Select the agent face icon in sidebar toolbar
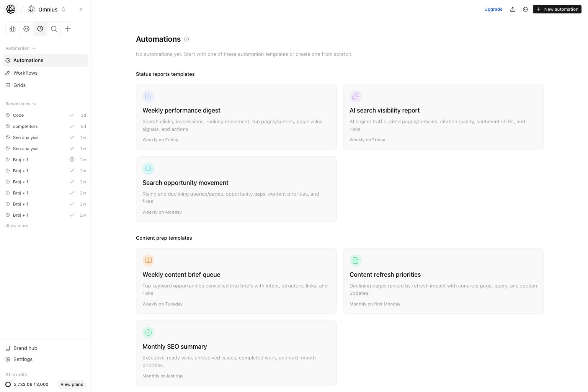Screen dimensions: 588x392 tap(26, 29)
